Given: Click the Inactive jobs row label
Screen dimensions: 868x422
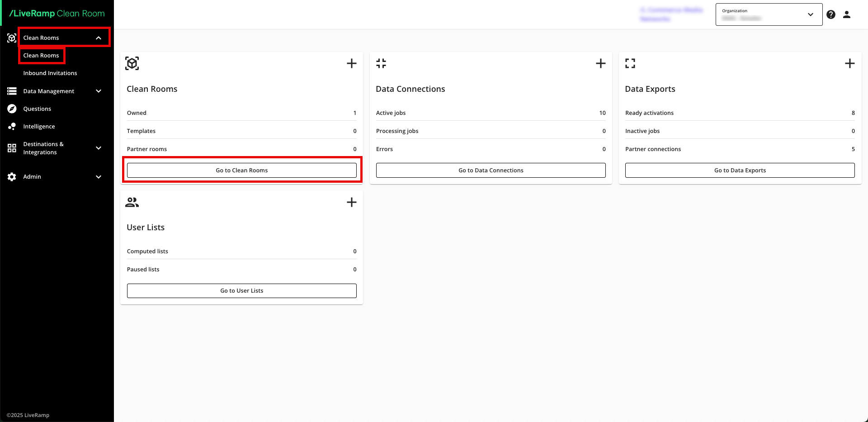Looking at the screenshot, I should click(642, 131).
